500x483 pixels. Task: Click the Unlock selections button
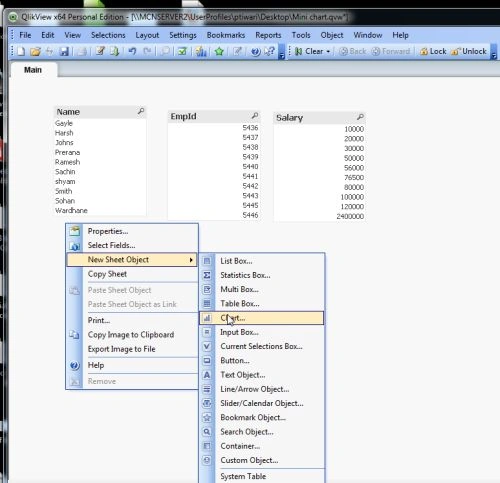469,51
